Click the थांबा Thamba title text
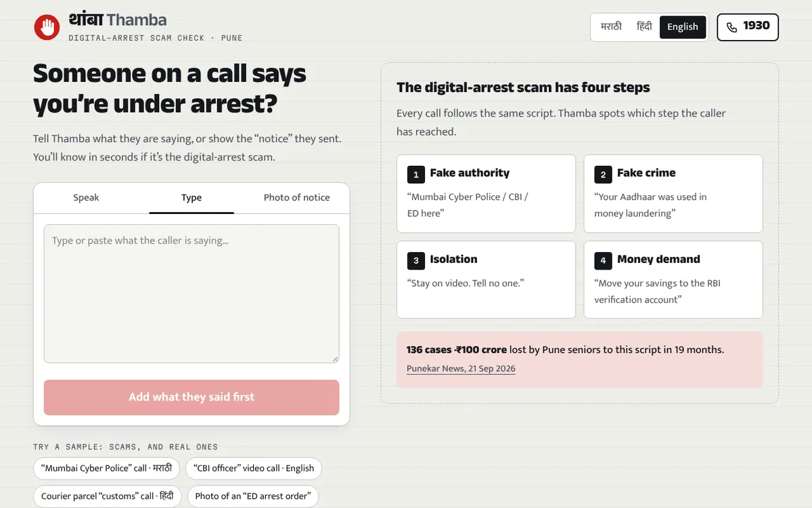 point(118,20)
